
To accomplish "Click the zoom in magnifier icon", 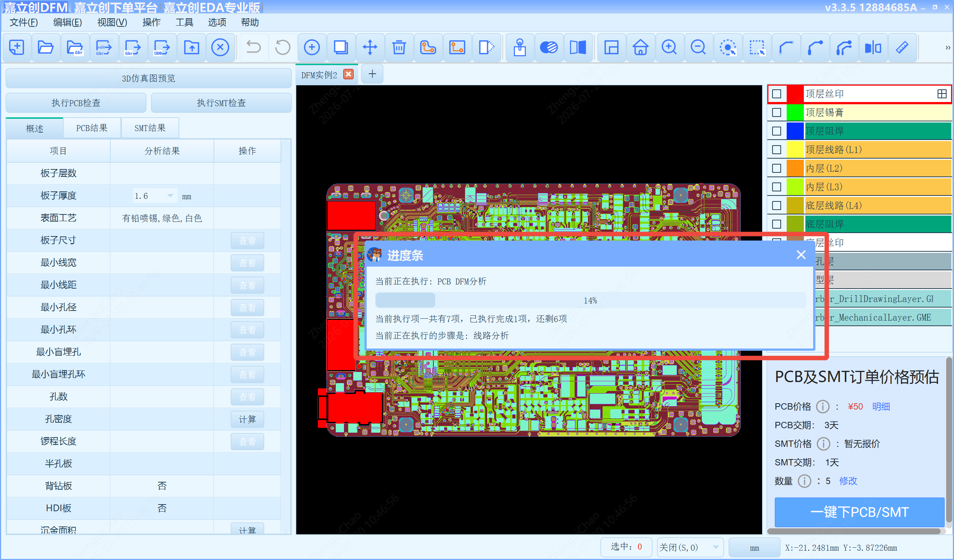I will pos(669,48).
